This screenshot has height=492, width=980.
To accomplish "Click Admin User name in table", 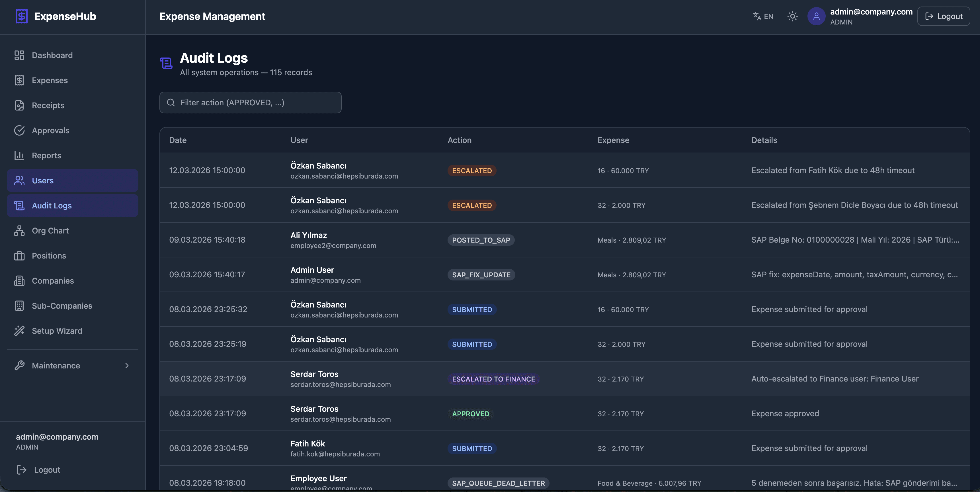I will [312, 270].
